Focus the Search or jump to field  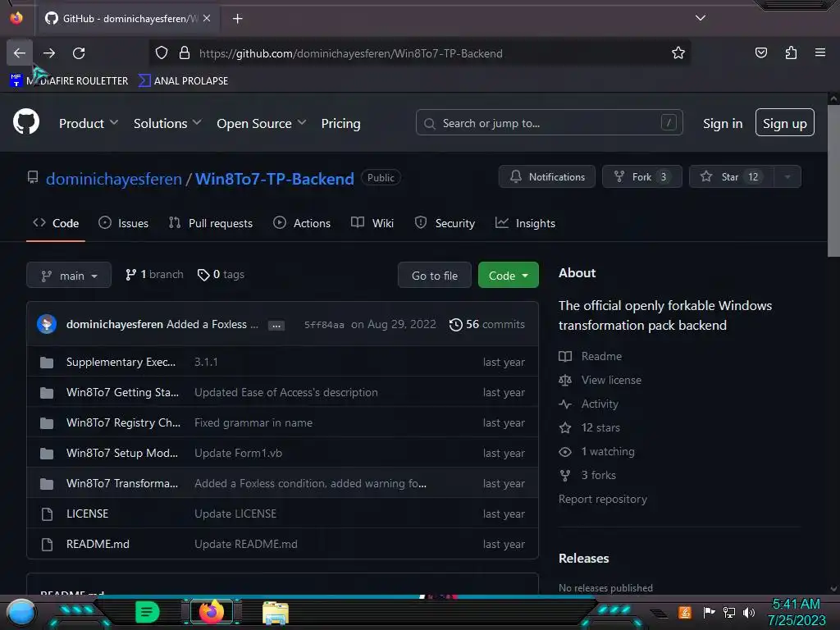549,123
